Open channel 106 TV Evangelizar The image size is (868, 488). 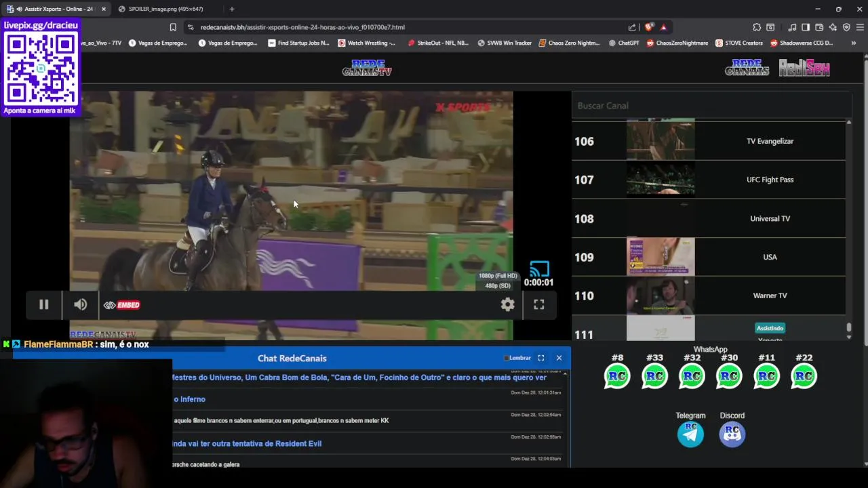(x=709, y=141)
